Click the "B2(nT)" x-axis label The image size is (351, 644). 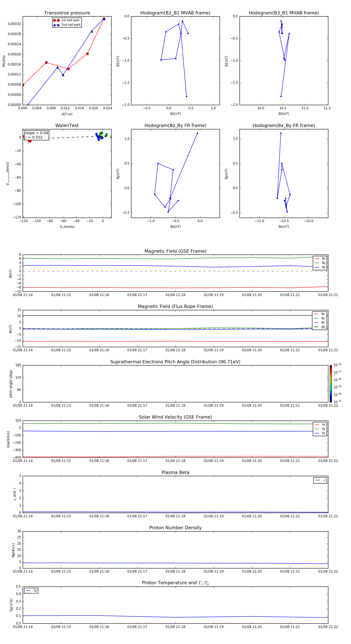[x=175, y=114]
